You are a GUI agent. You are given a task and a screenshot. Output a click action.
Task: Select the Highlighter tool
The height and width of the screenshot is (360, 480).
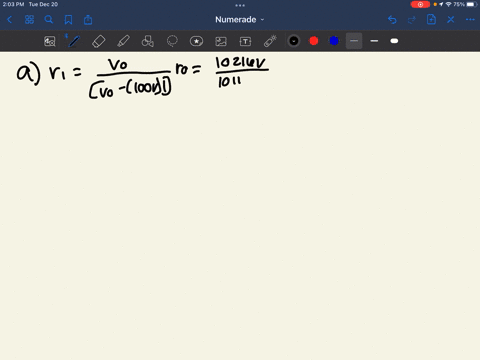pyautogui.click(x=123, y=41)
